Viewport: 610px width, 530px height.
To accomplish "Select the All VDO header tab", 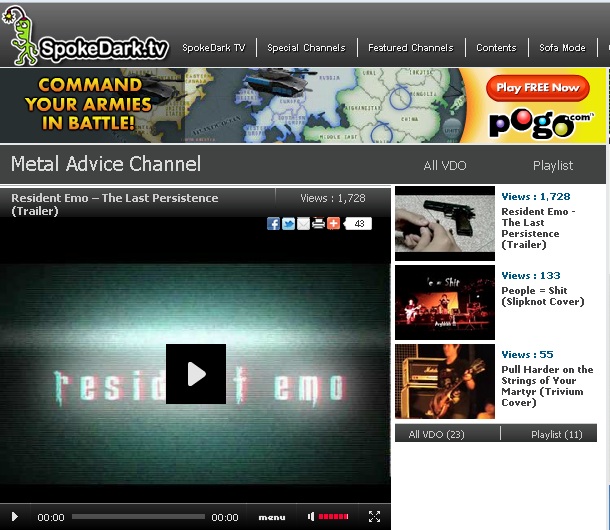I will [x=445, y=165].
